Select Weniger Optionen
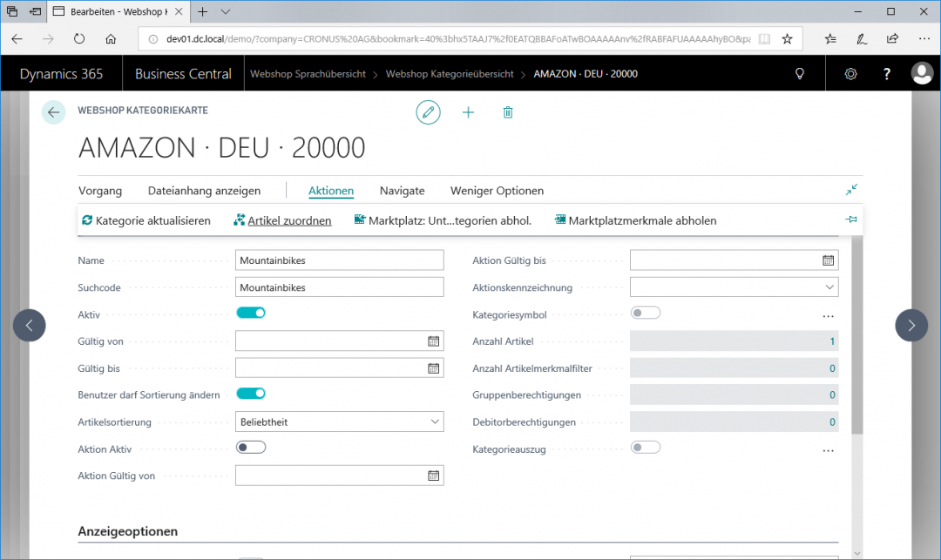The width and height of the screenshot is (941, 560). (497, 191)
